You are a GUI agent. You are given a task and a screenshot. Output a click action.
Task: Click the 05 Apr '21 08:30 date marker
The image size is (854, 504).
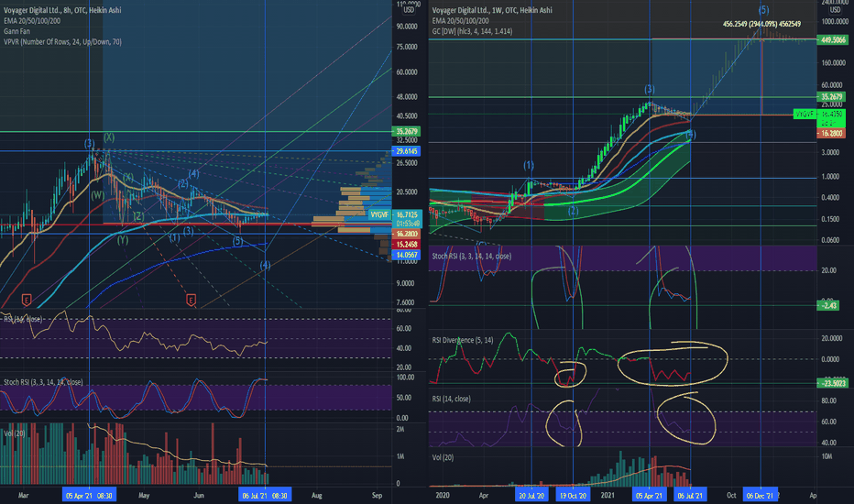tap(89, 495)
